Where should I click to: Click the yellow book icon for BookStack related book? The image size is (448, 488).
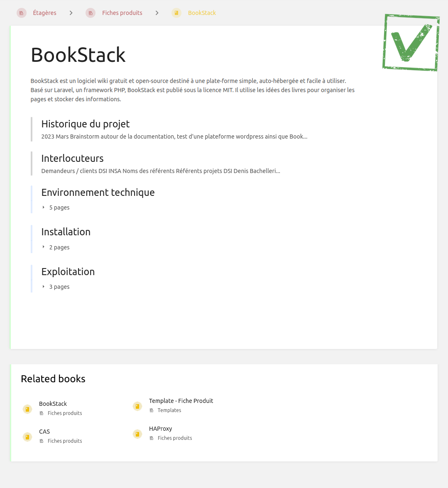click(x=27, y=409)
